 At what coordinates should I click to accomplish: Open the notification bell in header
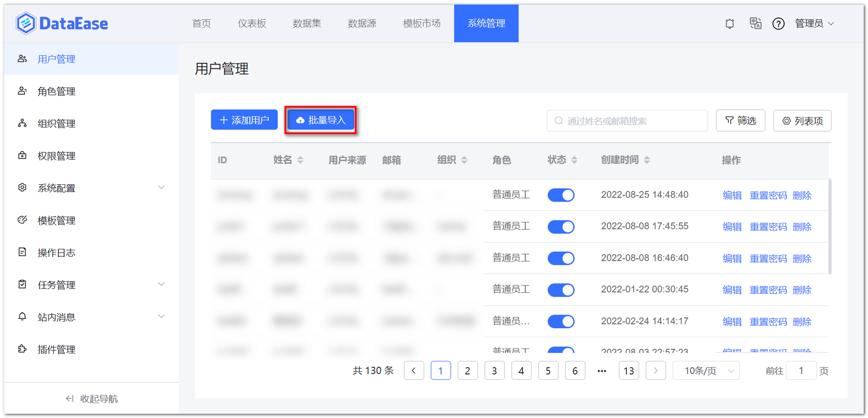(x=729, y=24)
